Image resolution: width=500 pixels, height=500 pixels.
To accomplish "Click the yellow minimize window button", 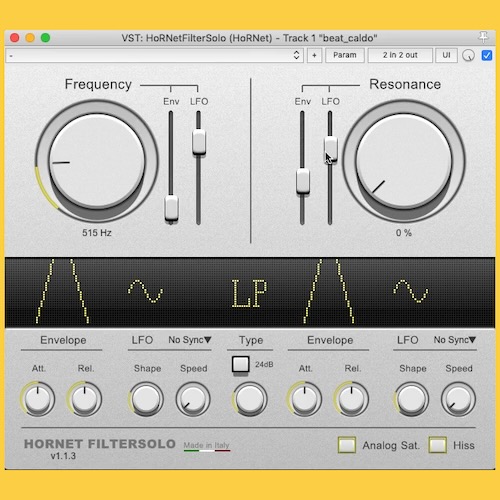I will tap(30, 38).
